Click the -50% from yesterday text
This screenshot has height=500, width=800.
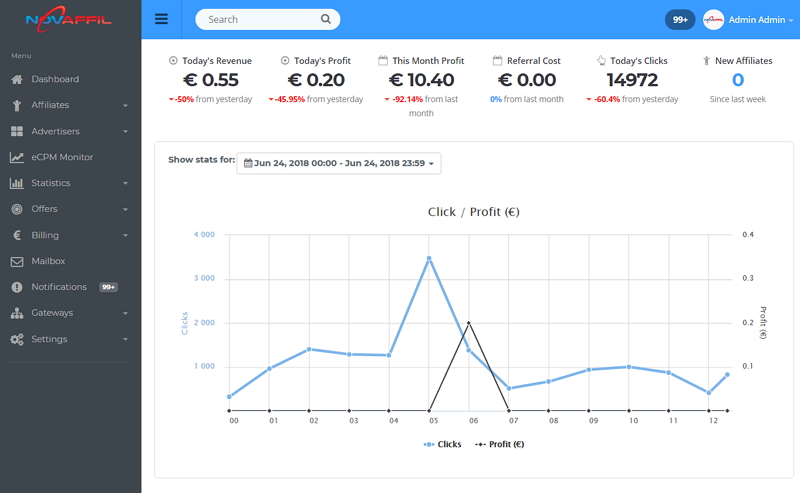[x=210, y=99]
